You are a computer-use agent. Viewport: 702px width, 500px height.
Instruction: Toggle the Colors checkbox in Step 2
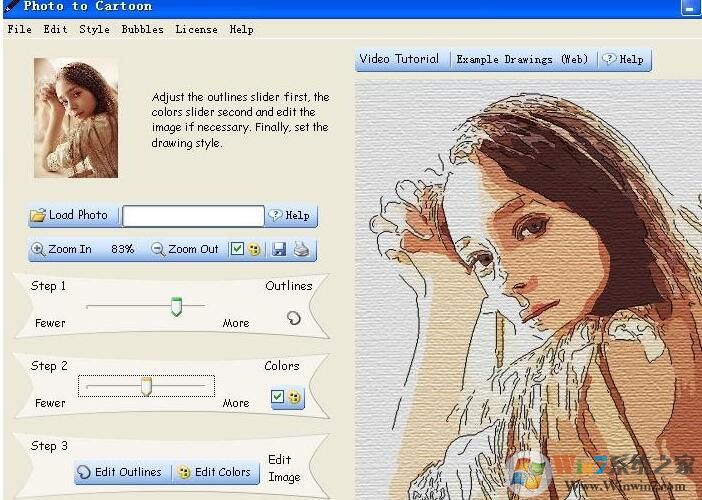[x=278, y=396]
